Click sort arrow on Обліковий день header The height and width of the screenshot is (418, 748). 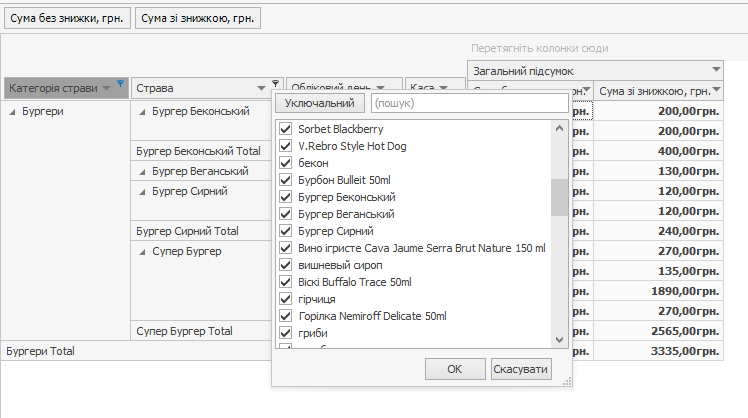(x=382, y=89)
